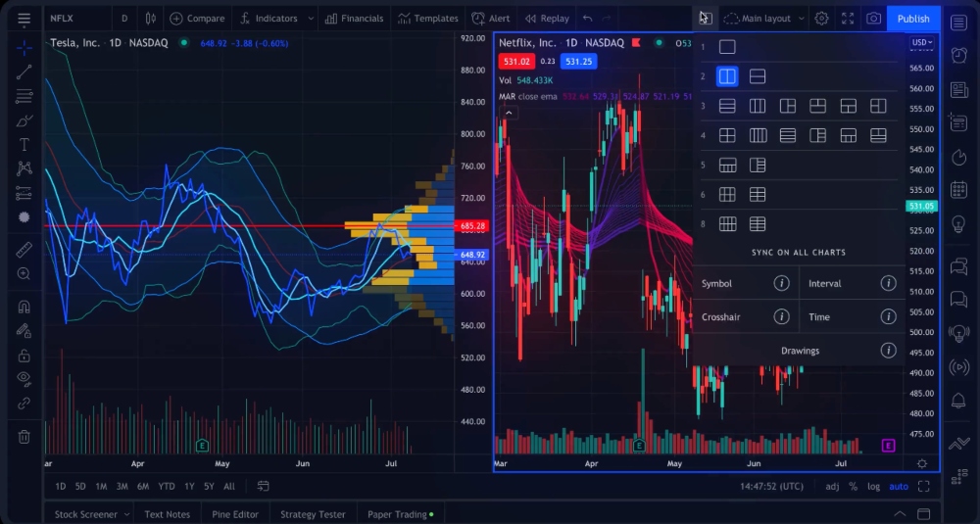
Task: Choose the first six-chart layout
Action: pos(727,195)
